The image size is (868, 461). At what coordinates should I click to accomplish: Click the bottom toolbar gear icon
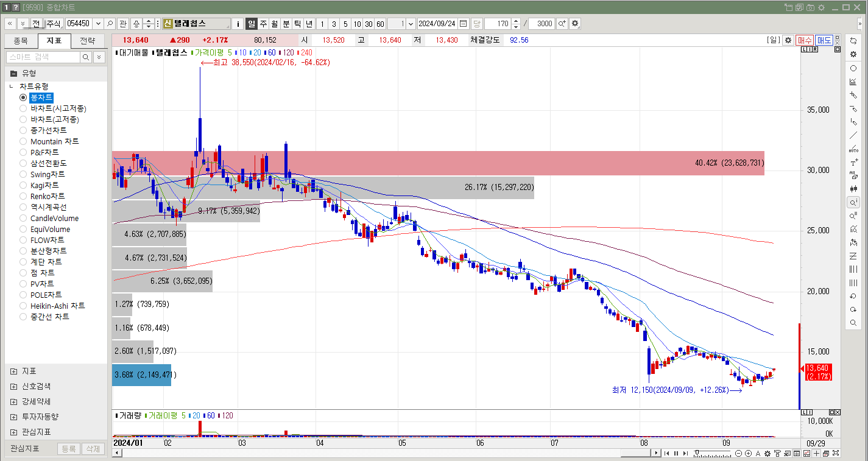767,454
